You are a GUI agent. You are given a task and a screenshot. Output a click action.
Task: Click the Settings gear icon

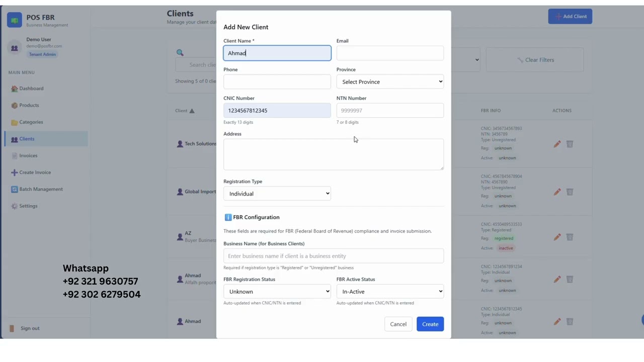(x=14, y=206)
